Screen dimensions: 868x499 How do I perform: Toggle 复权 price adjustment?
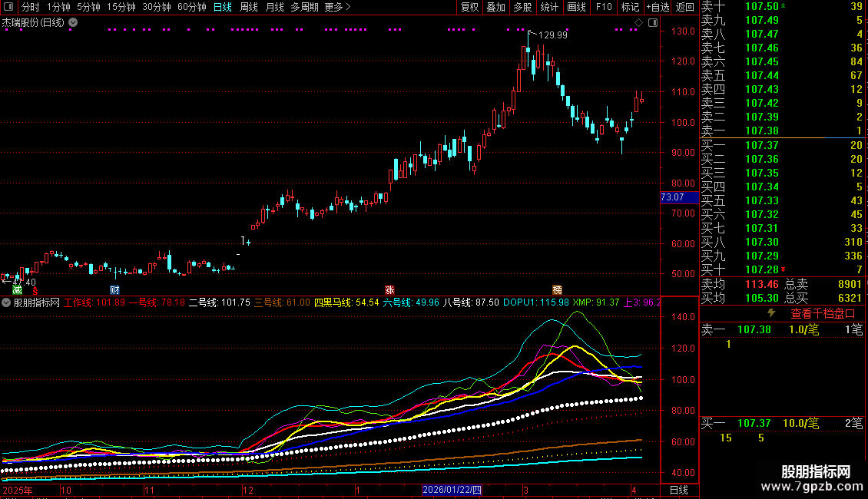pyautogui.click(x=469, y=7)
